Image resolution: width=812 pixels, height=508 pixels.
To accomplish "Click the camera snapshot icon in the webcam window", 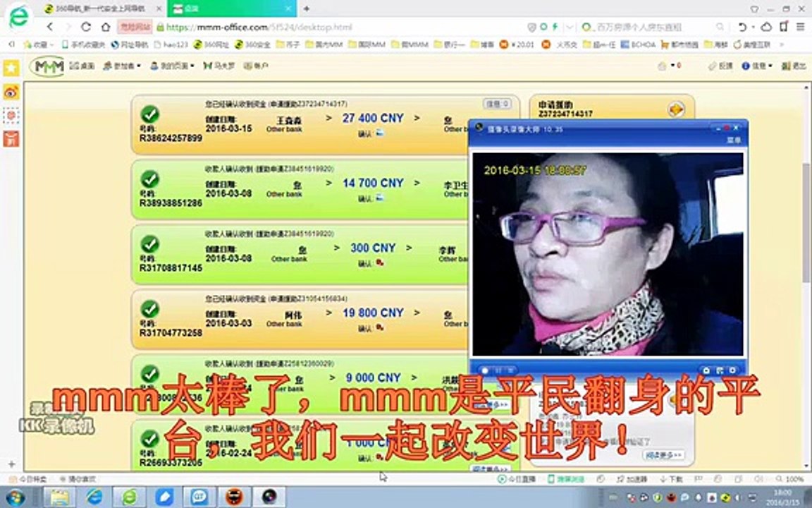I will (x=706, y=370).
